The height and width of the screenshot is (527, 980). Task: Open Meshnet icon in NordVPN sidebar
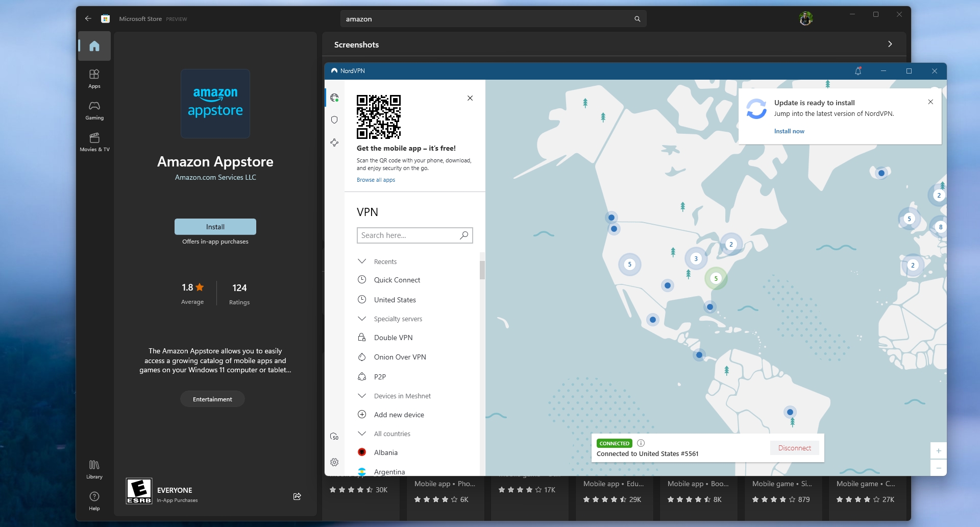(334, 142)
